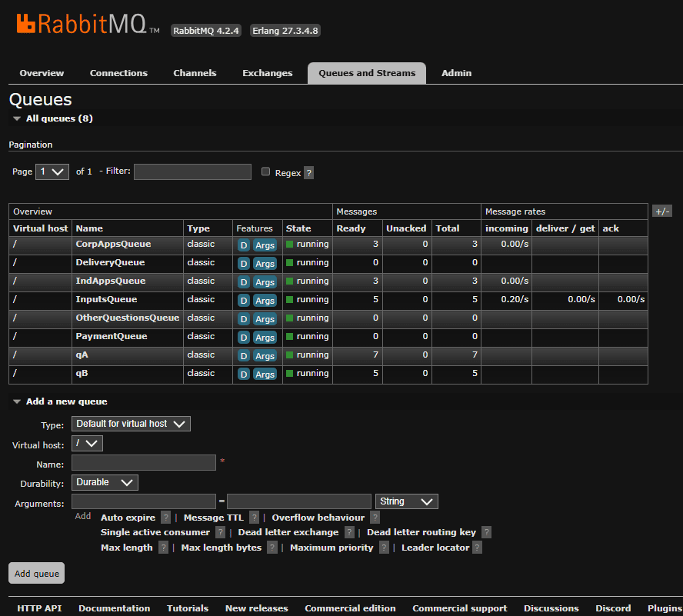Click the Dead letter exchange help icon
Image resolution: width=683 pixels, height=616 pixels.
349,533
